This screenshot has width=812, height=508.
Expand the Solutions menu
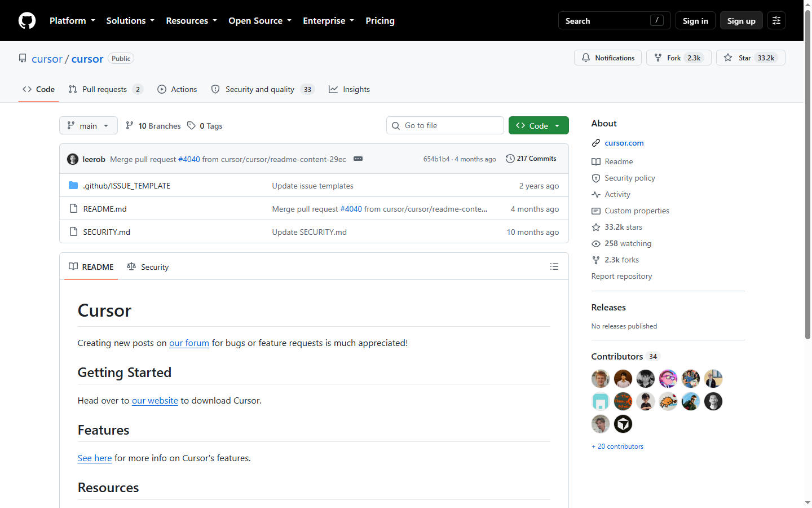coord(130,21)
